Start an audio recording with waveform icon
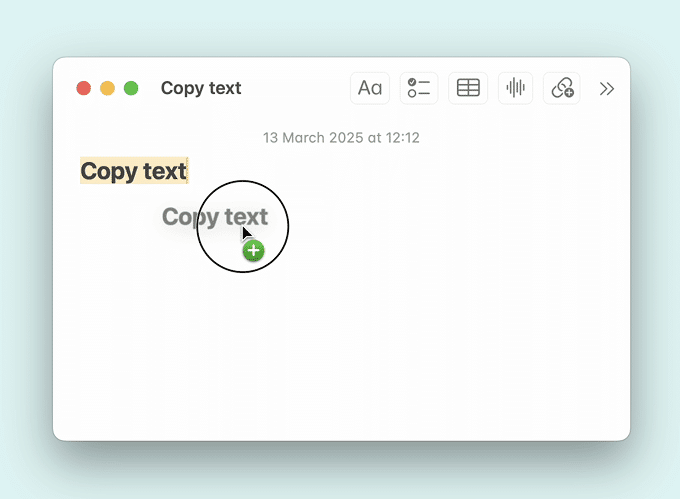The width and height of the screenshot is (680, 499). (x=515, y=88)
